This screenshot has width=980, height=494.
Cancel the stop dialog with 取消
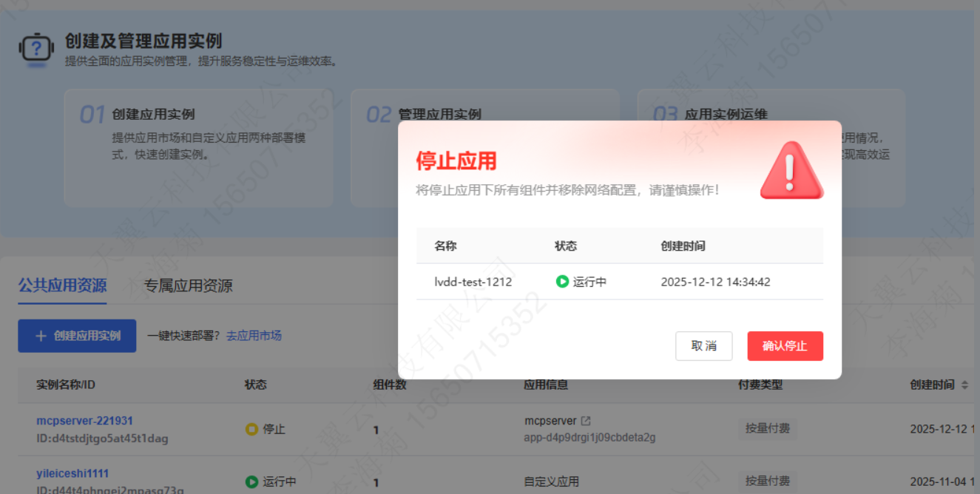pos(703,346)
